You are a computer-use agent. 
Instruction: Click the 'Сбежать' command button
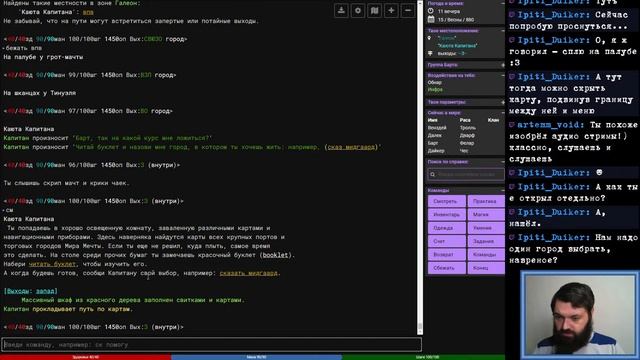(x=447, y=268)
